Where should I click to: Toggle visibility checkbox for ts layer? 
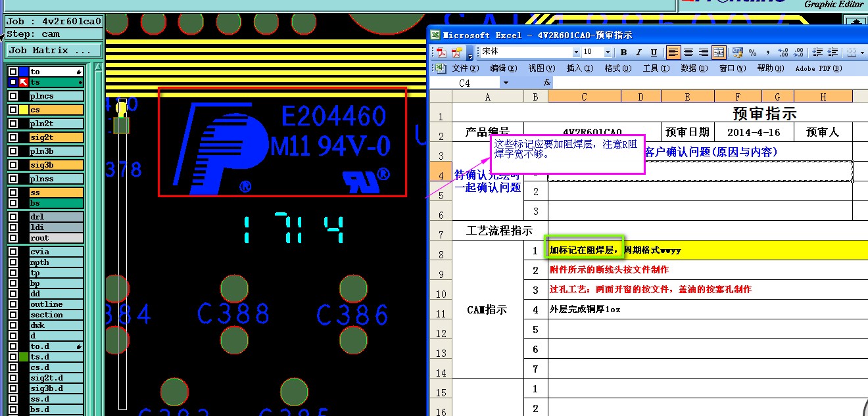coord(13,82)
